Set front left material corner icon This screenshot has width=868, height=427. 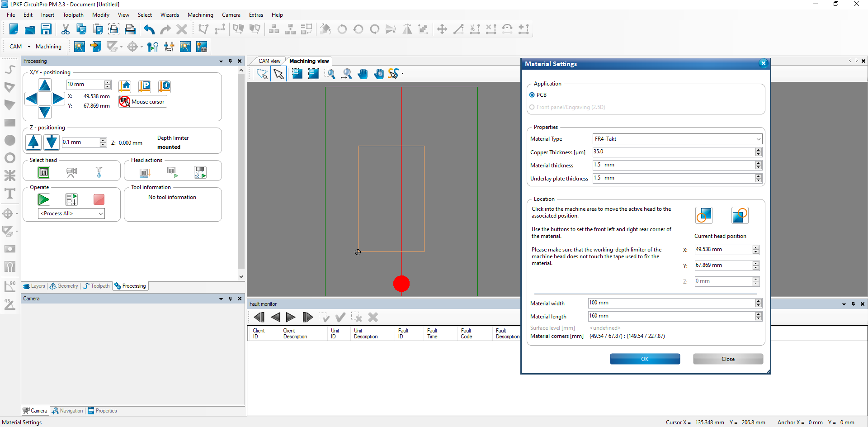[704, 215]
